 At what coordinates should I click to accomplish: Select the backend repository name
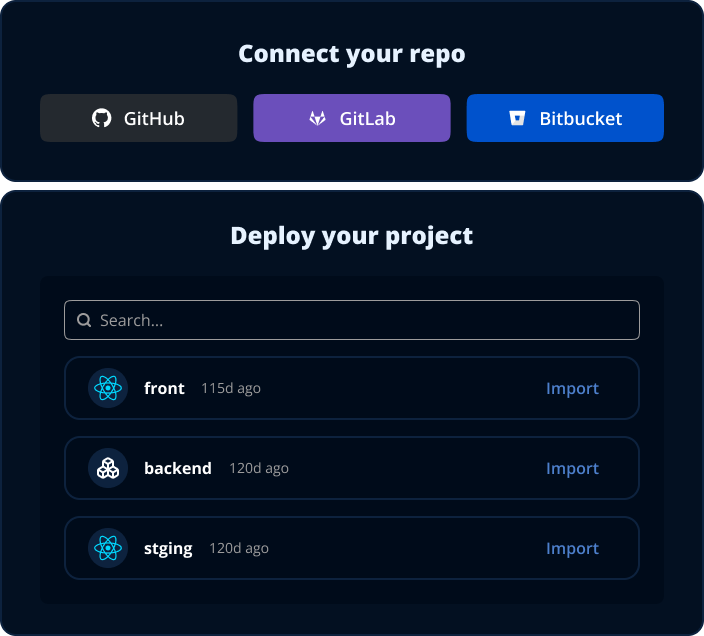coord(178,468)
